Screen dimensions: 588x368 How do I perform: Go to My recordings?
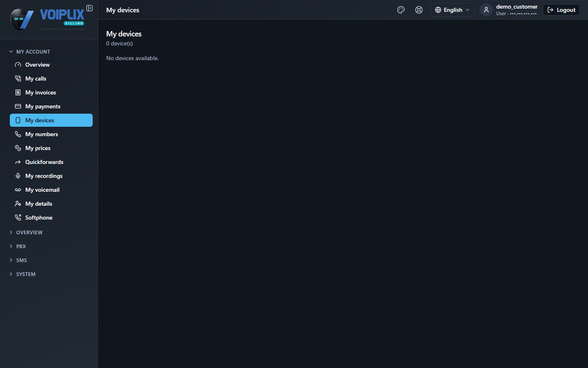[x=51, y=176]
